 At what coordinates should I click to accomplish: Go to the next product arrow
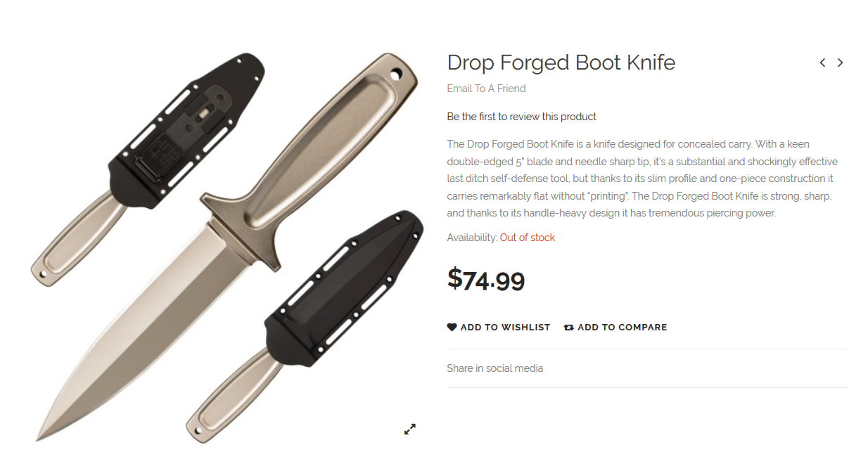[840, 63]
